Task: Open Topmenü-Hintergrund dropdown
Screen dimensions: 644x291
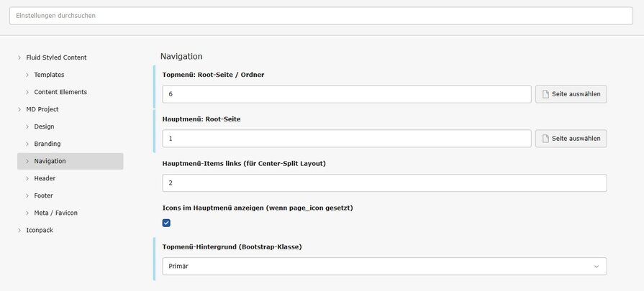Action: tap(384, 267)
